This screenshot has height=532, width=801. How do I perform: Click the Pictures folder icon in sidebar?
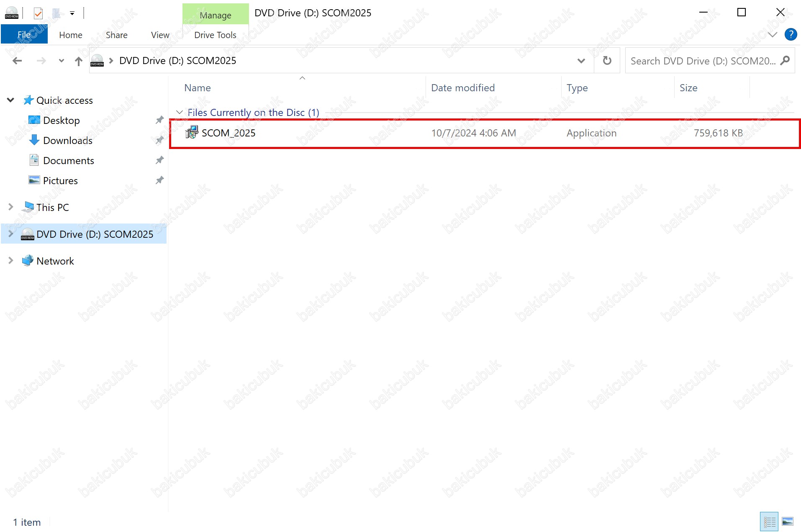point(34,180)
